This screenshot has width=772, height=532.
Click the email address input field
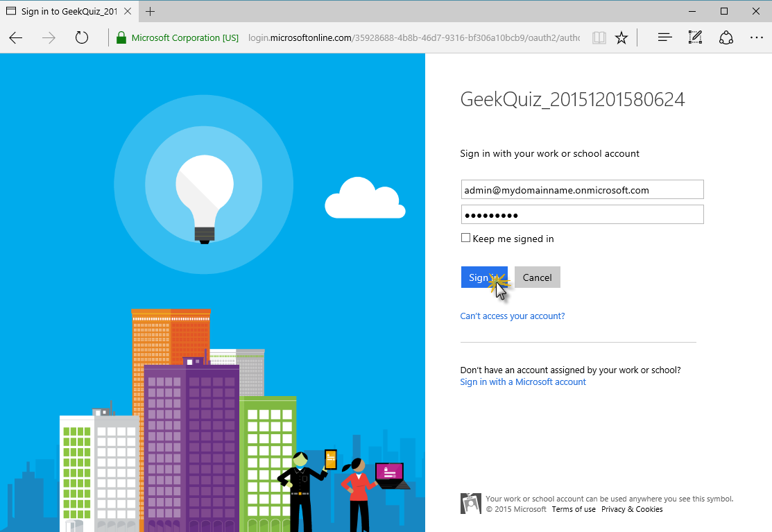pos(582,190)
